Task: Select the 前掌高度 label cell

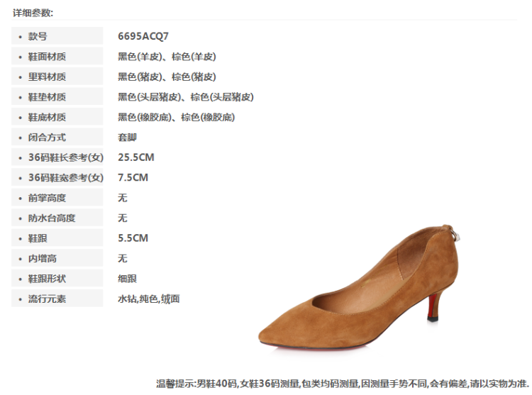Action: (57, 198)
